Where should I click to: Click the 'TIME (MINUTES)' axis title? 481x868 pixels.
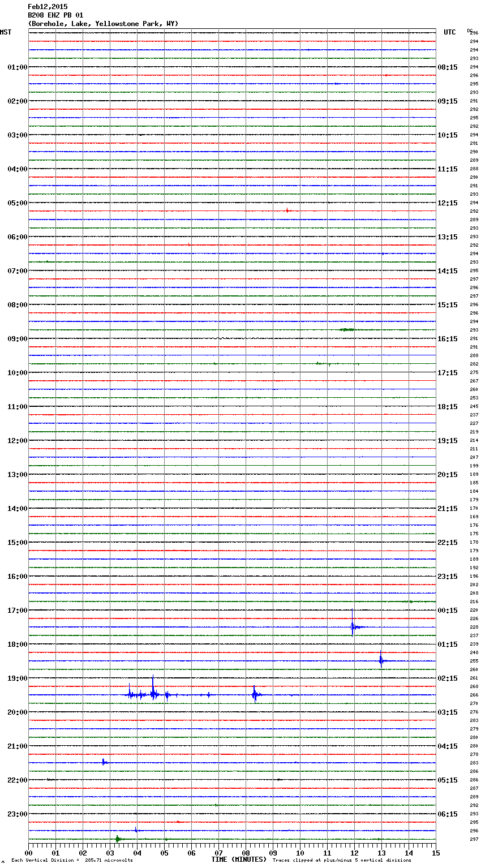(x=239, y=860)
